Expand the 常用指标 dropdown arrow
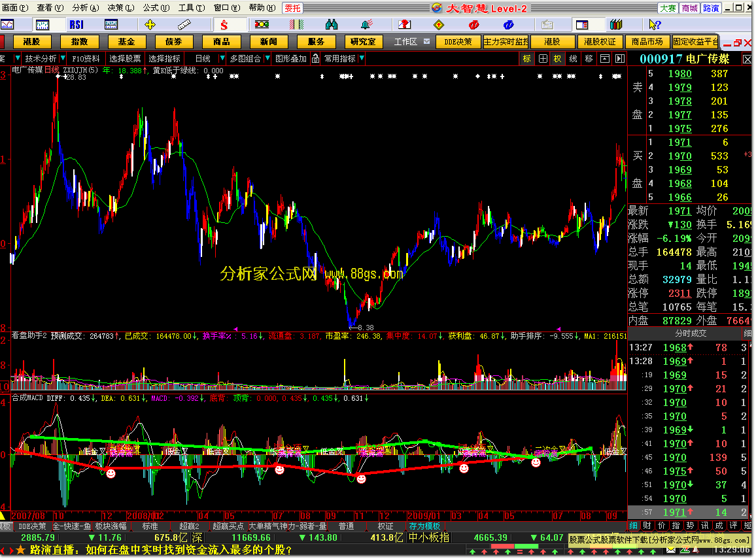756x559 pixels. click(x=362, y=58)
